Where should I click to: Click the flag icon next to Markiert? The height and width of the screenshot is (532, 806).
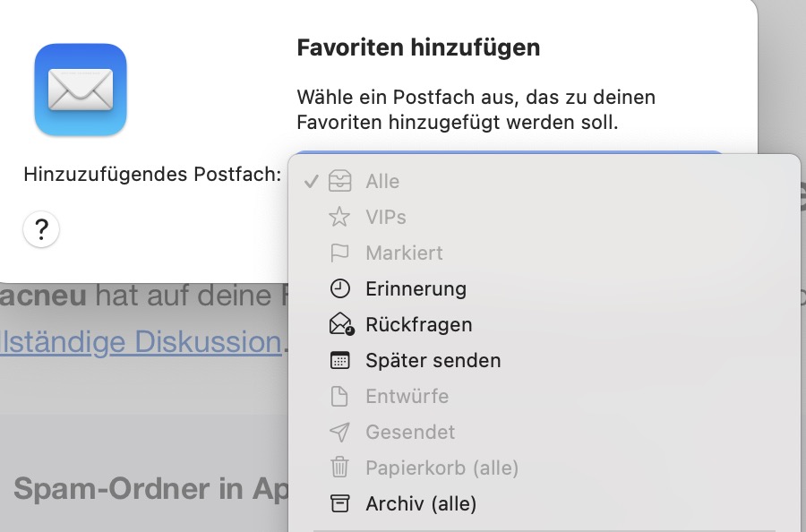(339, 253)
